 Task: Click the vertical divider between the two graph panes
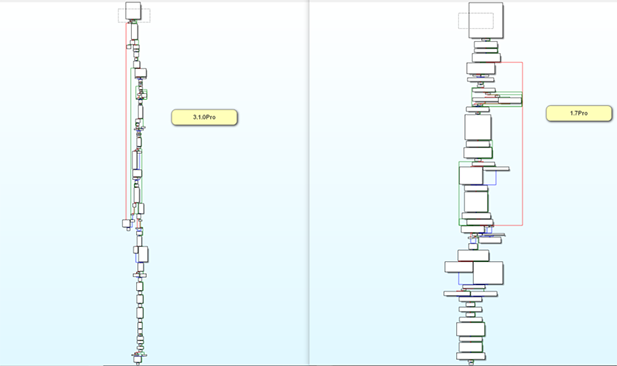tap(309, 183)
